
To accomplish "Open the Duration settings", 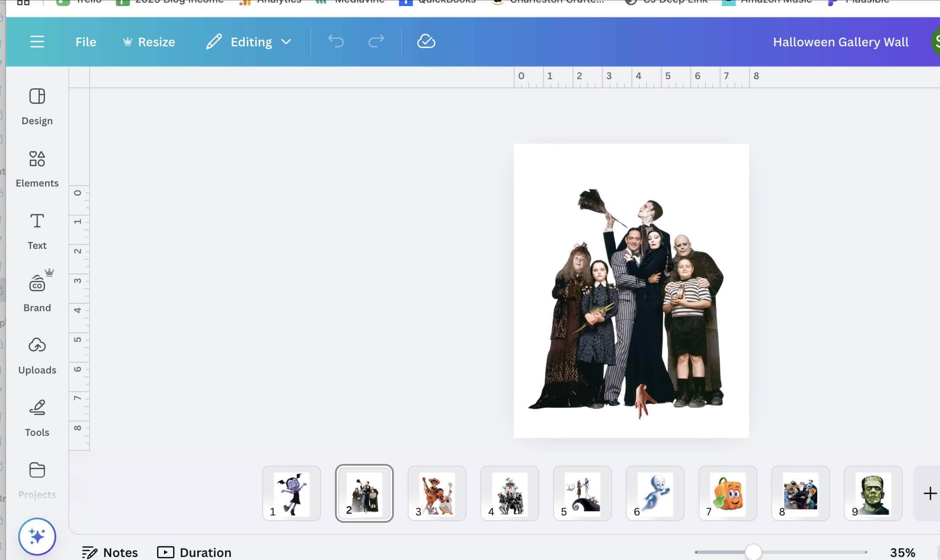I will point(194,552).
